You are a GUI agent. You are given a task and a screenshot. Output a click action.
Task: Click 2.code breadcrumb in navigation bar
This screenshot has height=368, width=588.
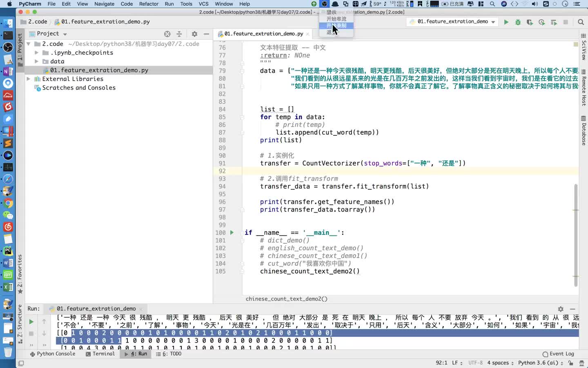click(34, 22)
